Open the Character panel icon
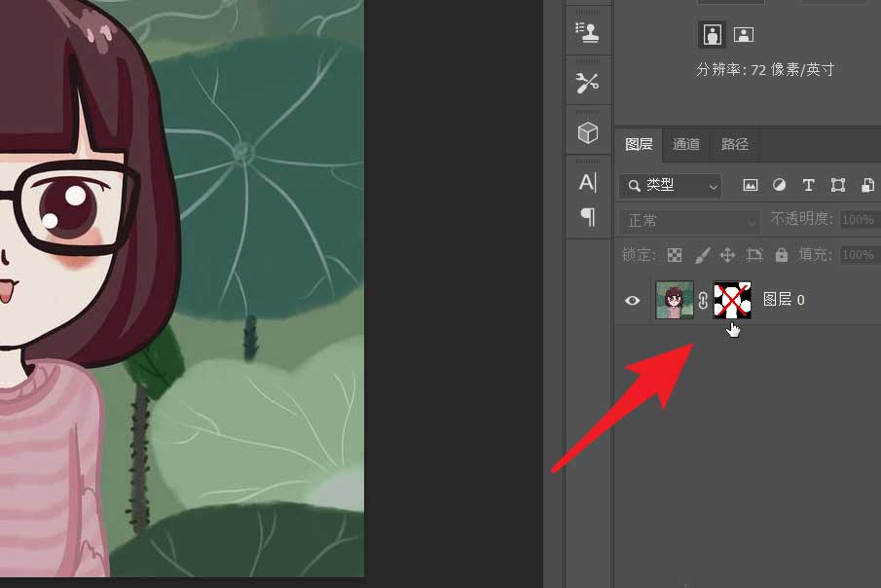Image resolution: width=881 pixels, height=588 pixels. click(588, 182)
